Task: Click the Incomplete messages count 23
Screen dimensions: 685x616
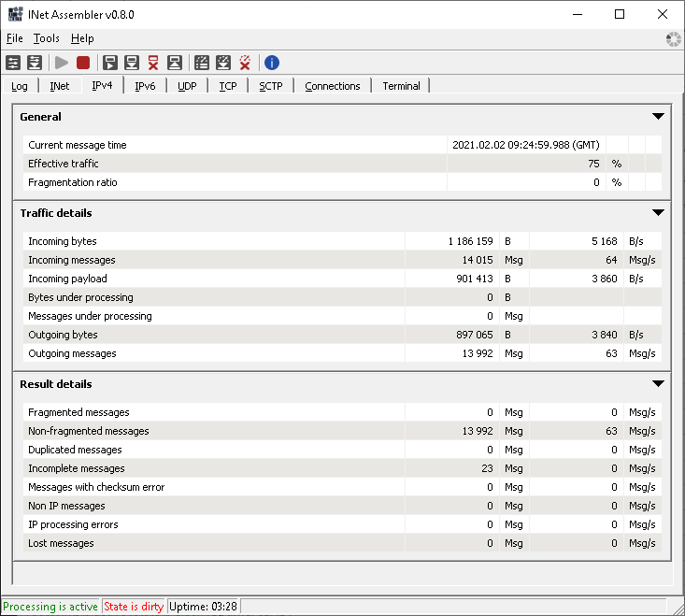Action: click(x=487, y=468)
